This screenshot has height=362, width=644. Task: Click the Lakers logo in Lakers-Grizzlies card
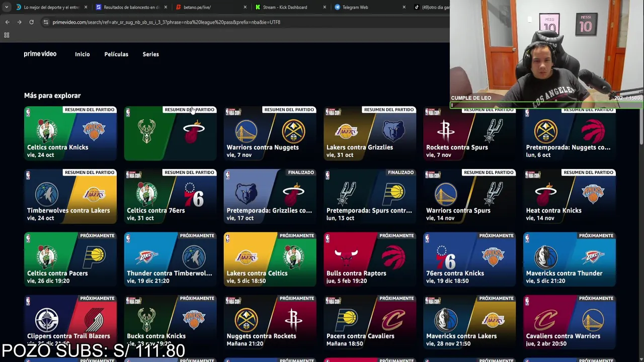[x=346, y=132]
